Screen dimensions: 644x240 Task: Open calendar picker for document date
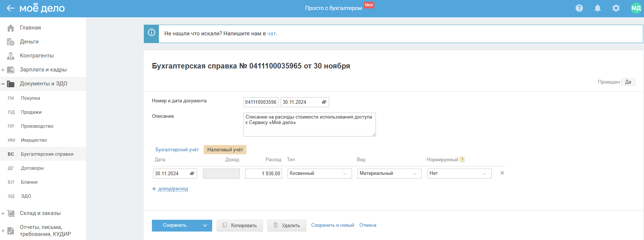pos(324,102)
